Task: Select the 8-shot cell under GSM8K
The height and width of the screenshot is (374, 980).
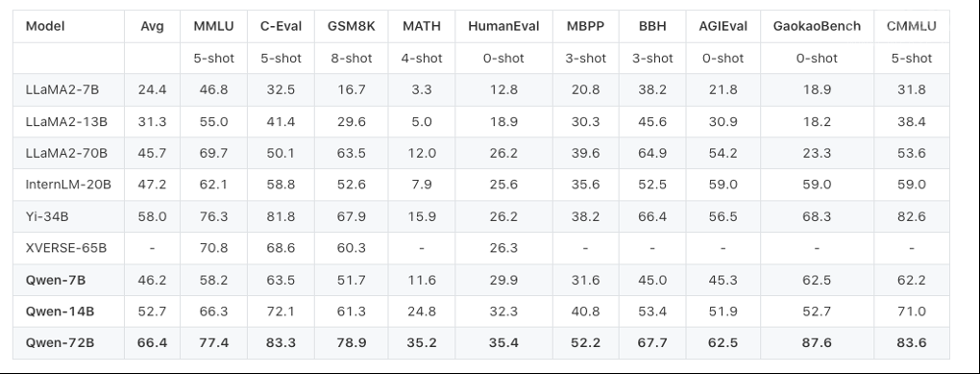Action: pyautogui.click(x=352, y=58)
